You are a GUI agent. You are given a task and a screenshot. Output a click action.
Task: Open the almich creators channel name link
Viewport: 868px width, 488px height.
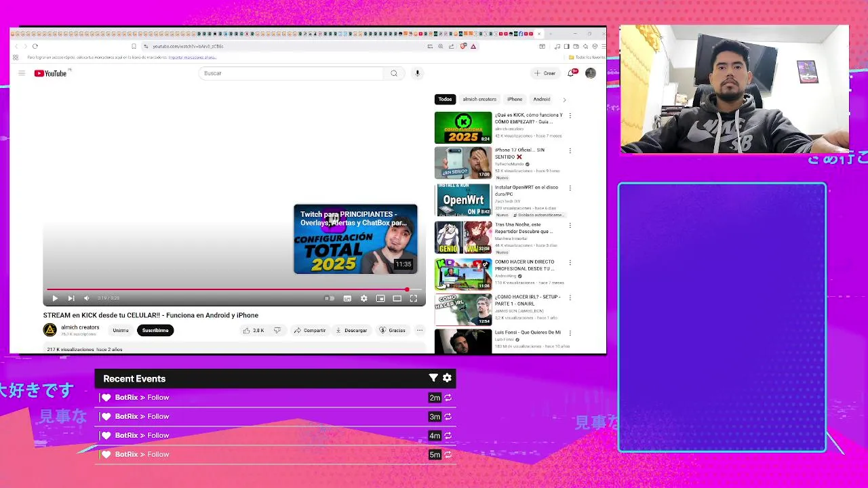tap(80, 327)
